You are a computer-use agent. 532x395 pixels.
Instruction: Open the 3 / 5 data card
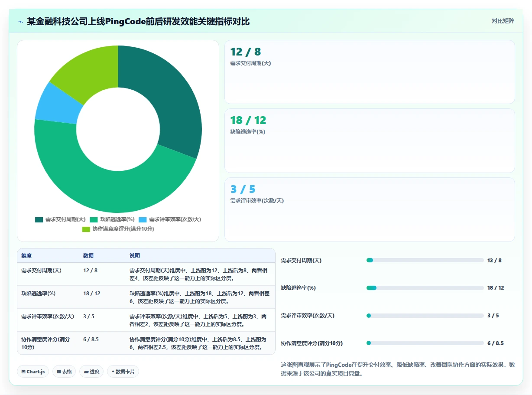click(370, 209)
